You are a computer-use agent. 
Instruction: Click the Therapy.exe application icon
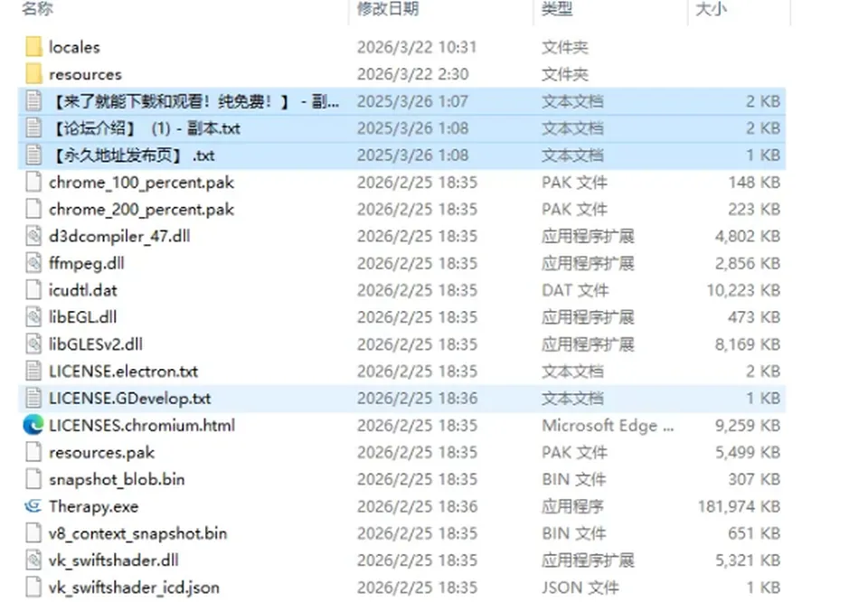(33, 506)
